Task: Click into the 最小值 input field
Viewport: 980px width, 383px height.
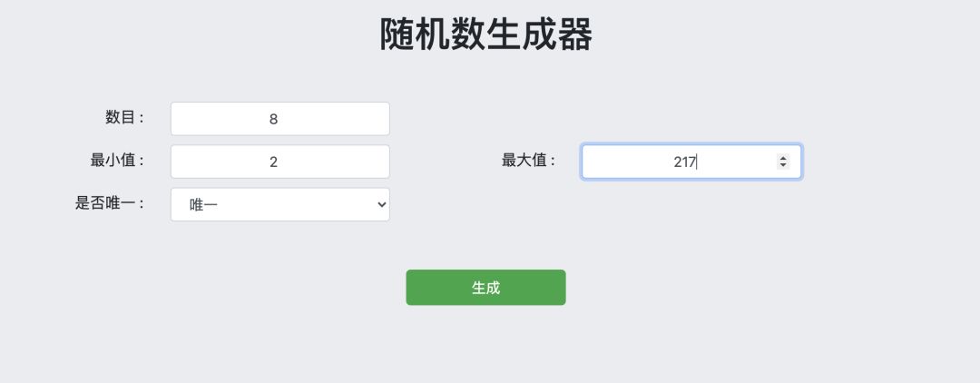Action: click(279, 162)
